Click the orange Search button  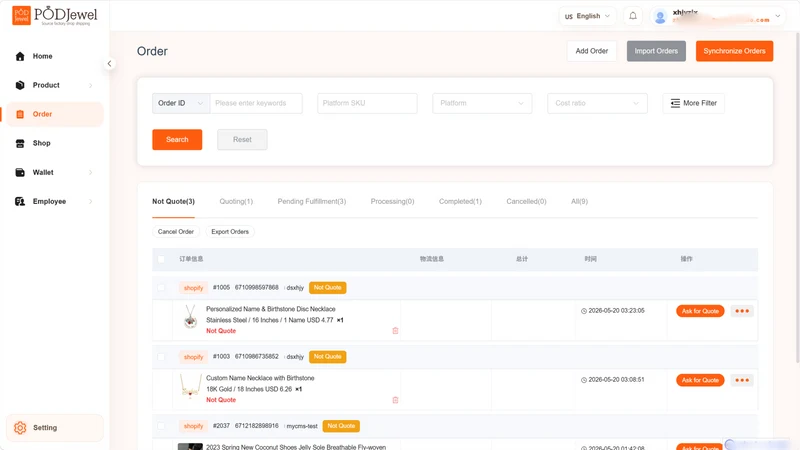click(177, 139)
